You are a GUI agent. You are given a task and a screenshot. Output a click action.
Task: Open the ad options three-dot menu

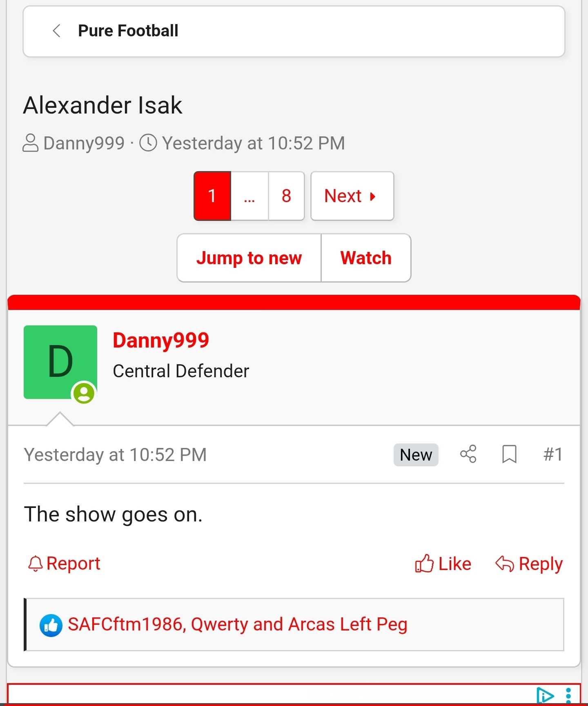tap(568, 696)
